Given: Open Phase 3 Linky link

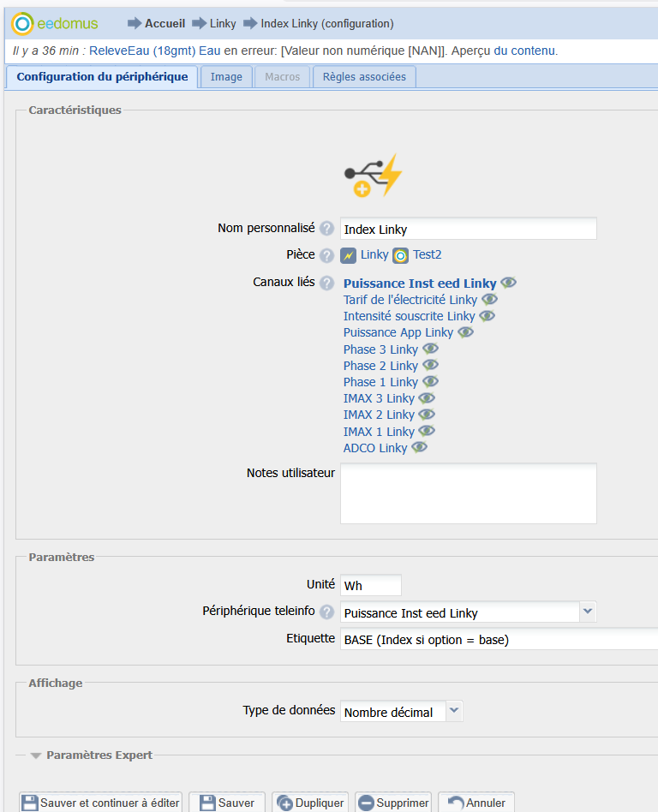Looking at the screenshot, I should tap(380, 349).
